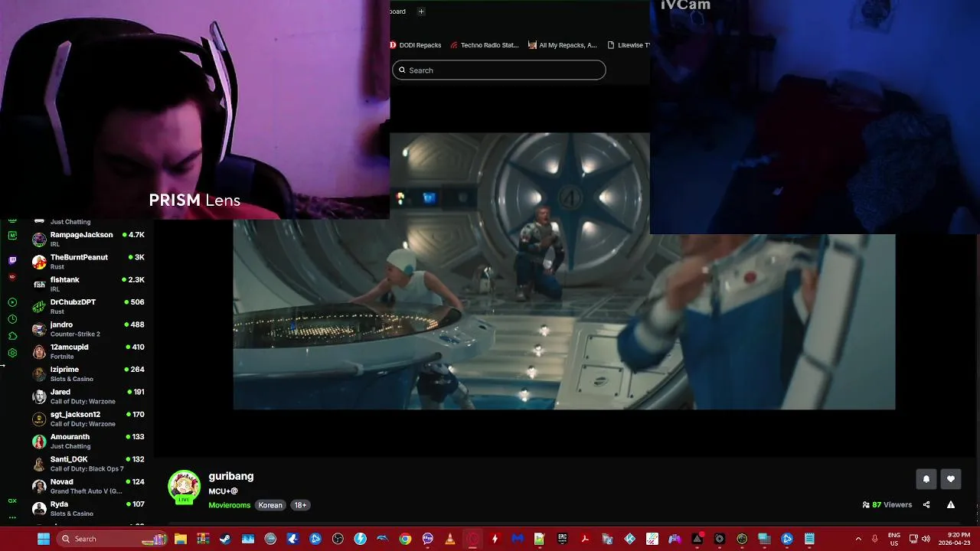Click the green M icon in sidebar
This screenshot has height=551, width=980.
[12, 236]
